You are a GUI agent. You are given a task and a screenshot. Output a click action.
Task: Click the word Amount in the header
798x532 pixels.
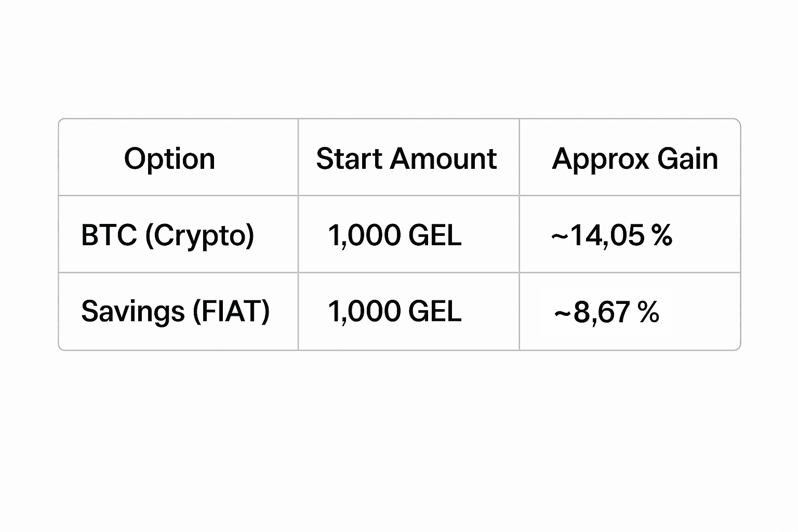(x=443, y=158)
